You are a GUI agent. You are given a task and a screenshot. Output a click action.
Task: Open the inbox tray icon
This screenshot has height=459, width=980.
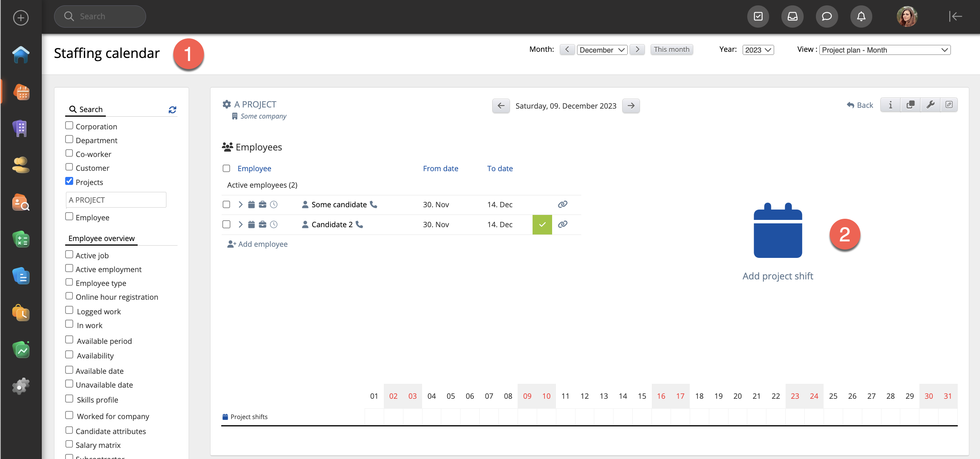(792, 17)
